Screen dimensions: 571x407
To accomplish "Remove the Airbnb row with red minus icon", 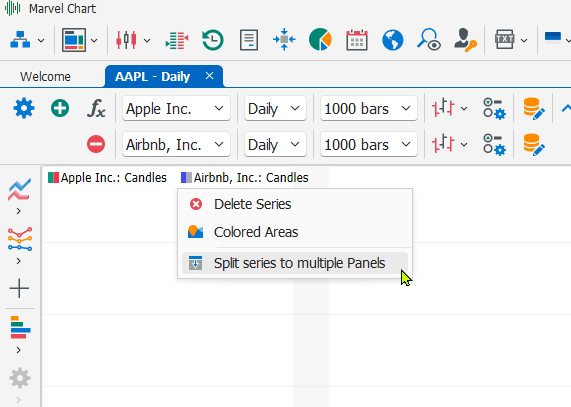I will 96,144.
